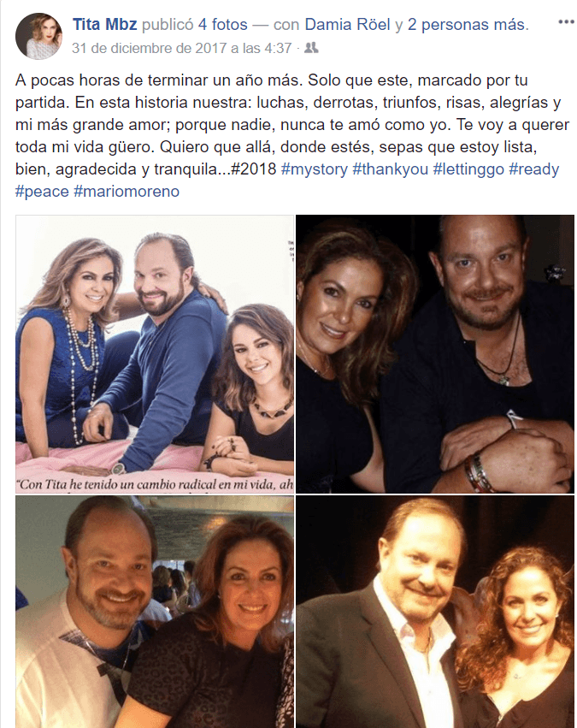Screen dimensions: 577x728
Task: Open Tita Mbz profile picture
Action: [38, 36]
